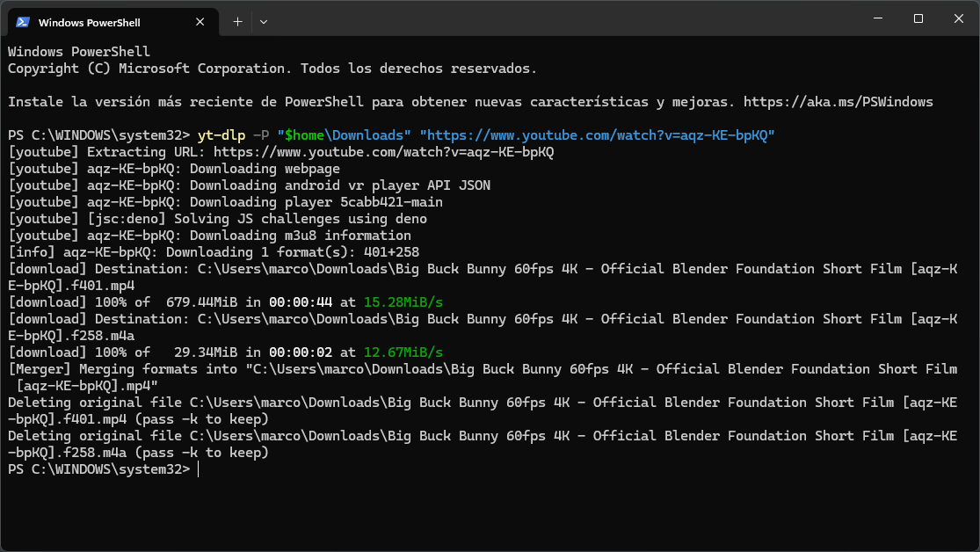Click the Extracting URL output line
The width and height of the screenshot is (980, 552).
[280, 152]
